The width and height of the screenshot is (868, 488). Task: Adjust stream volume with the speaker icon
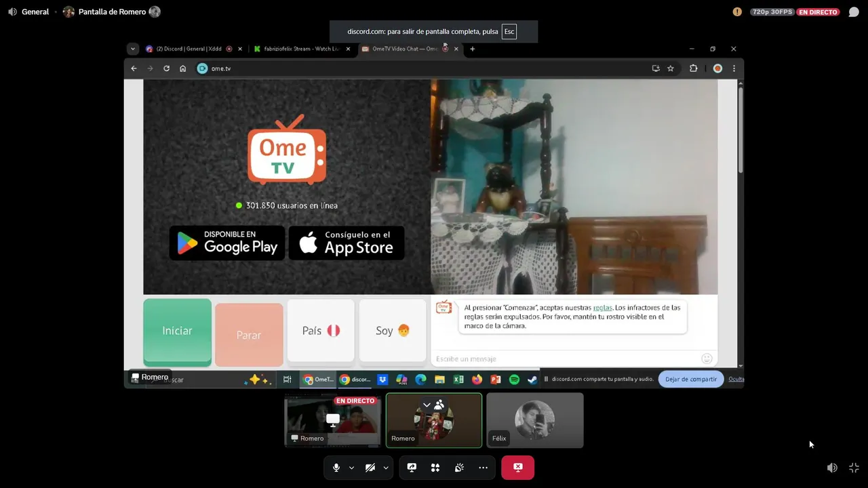point(832,468)
